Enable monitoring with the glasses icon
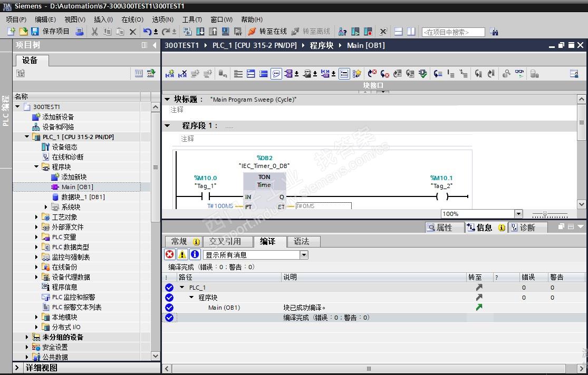Image resolution: width=588 pixels, height=375 pixels. point(519,73)
